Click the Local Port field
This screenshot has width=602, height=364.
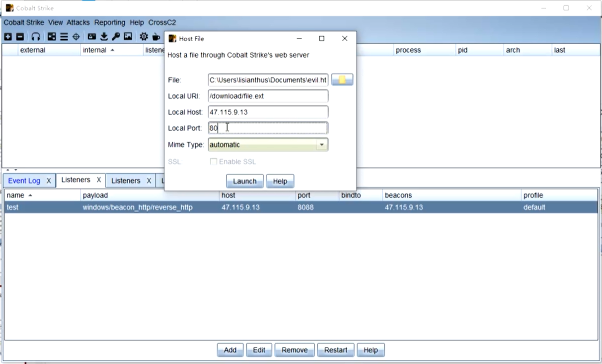(268, 128)
